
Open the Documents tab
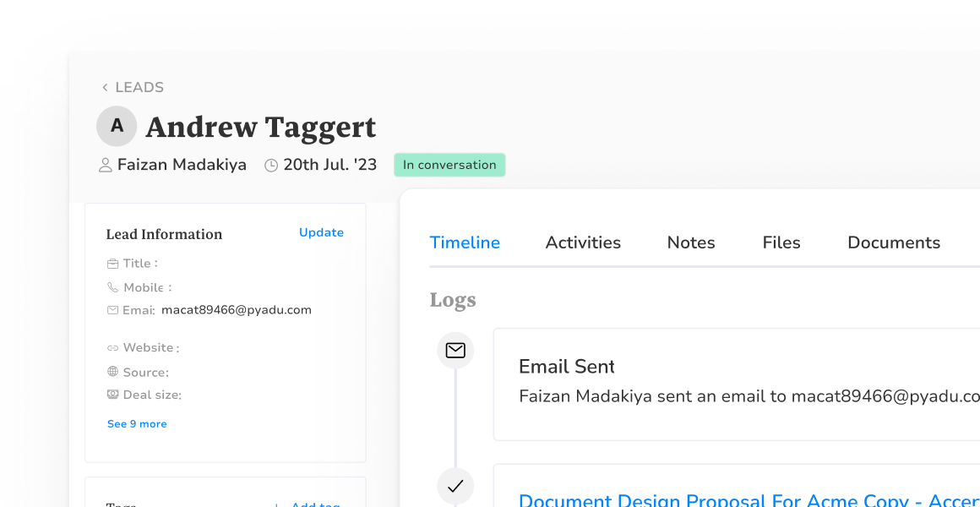(894, 243)
